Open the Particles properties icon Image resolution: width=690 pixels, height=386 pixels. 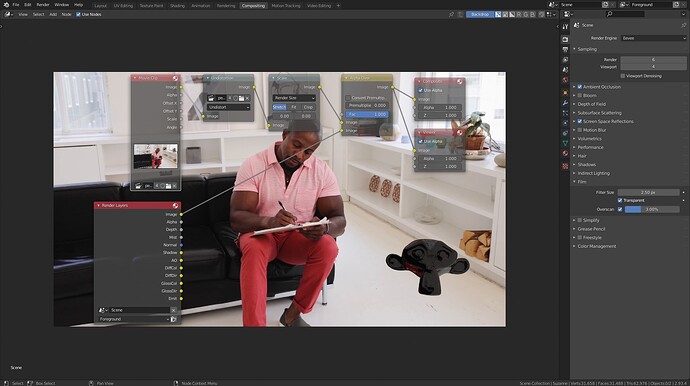click(565, 113)
